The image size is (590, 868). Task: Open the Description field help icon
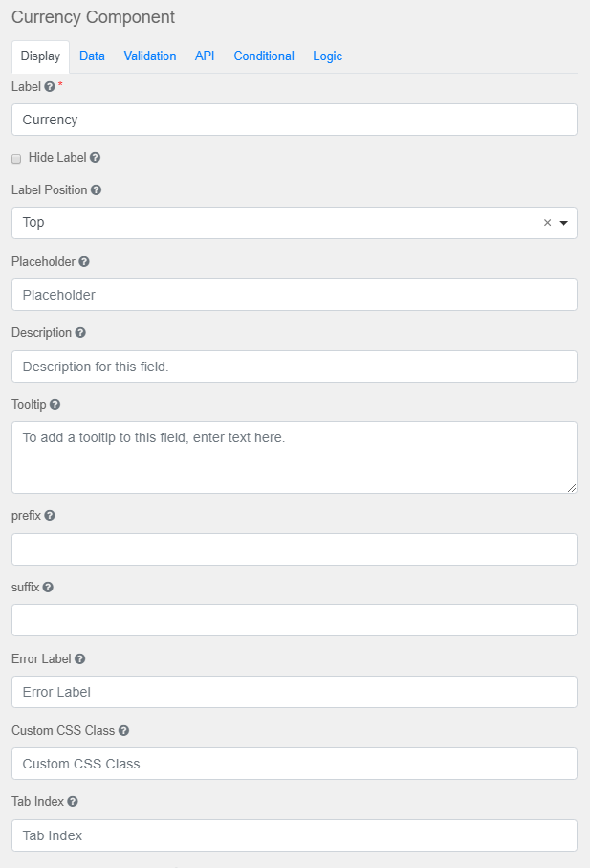pyautogui.click(x=79, y=332)
